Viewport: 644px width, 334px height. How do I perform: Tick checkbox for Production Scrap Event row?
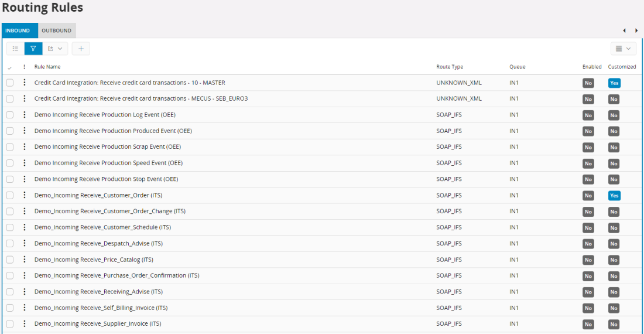tap(10, 147)
